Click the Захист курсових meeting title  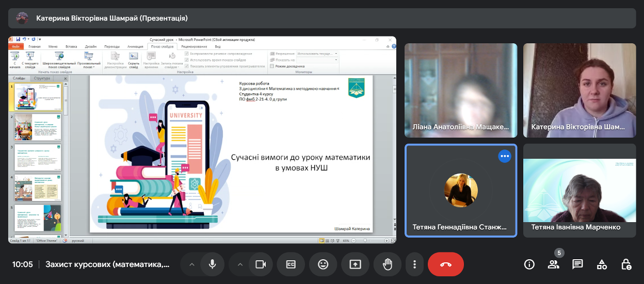(107, 264)
